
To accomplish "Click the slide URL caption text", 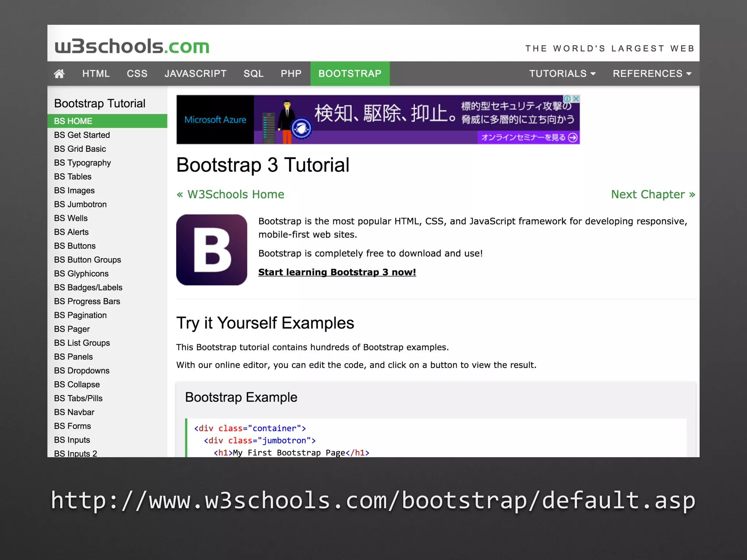I will [x=373, y=500].
